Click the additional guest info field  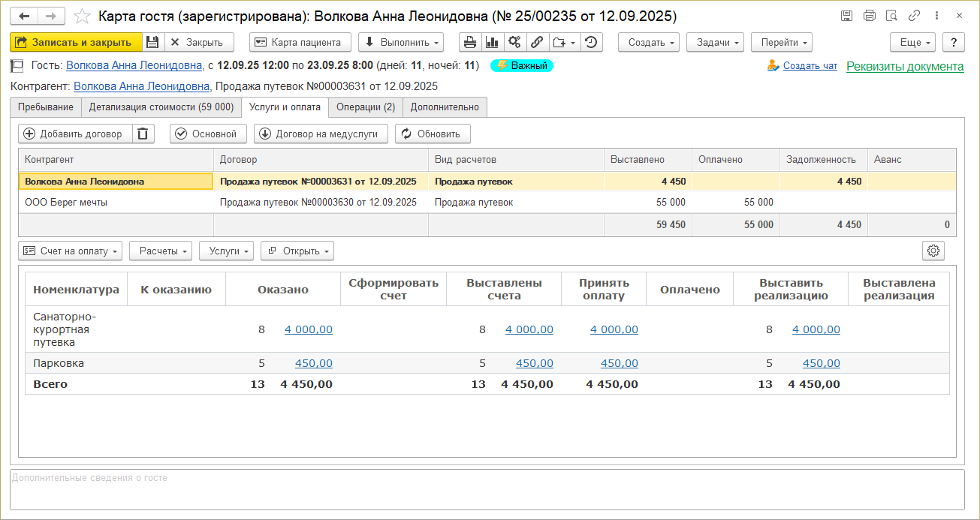pos(487,489)
